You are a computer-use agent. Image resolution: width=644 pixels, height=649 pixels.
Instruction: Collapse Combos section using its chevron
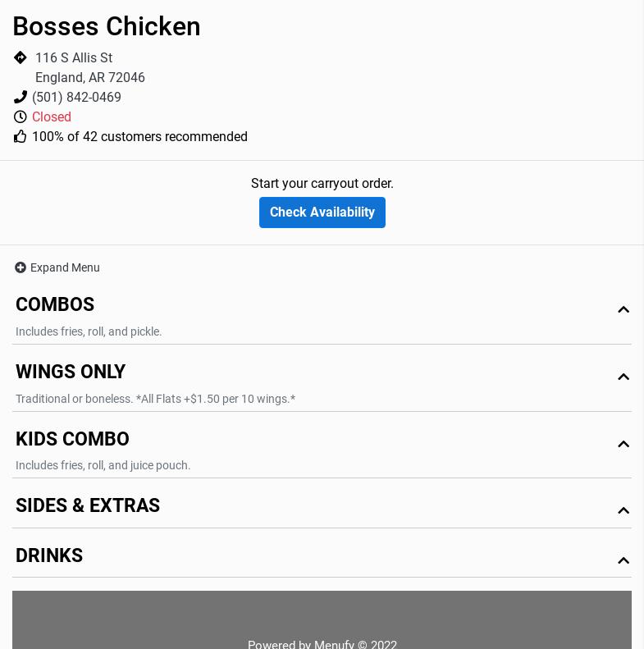(x=623, y=309)
